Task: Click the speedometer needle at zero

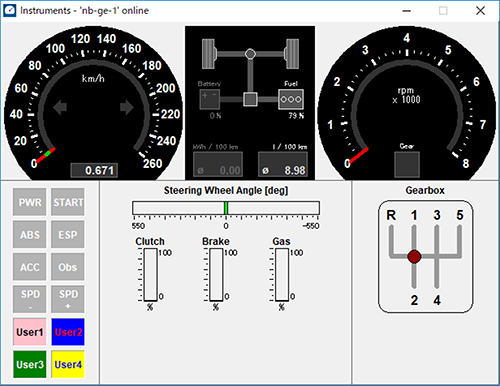Action: (46, 155)
